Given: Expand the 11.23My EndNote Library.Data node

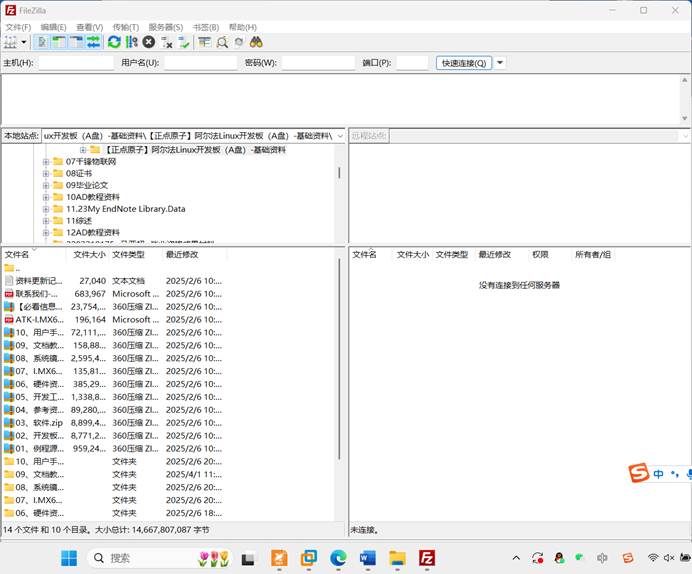Looking at the screenshot, I should [x=46, y=209].
